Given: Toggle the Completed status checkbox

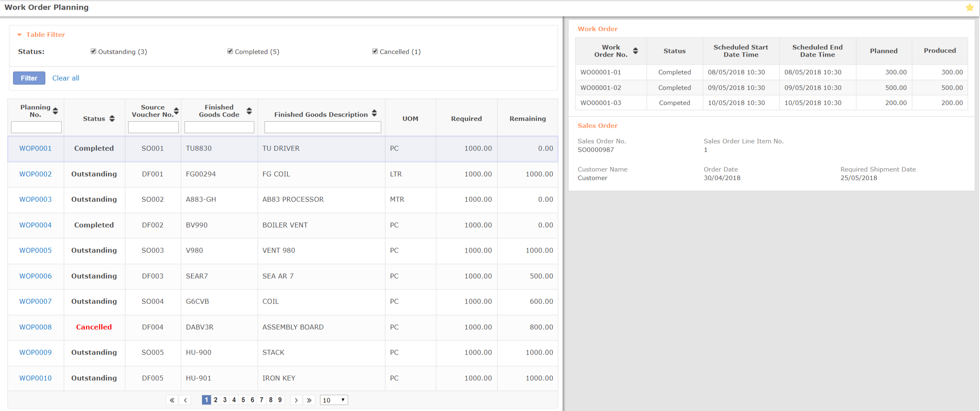Looking at the screenshot, I should click(x=230, y=51).
